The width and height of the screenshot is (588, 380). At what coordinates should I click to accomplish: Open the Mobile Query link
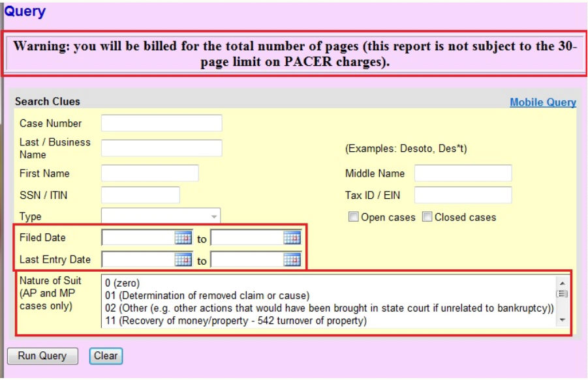(x=542, y=102)
